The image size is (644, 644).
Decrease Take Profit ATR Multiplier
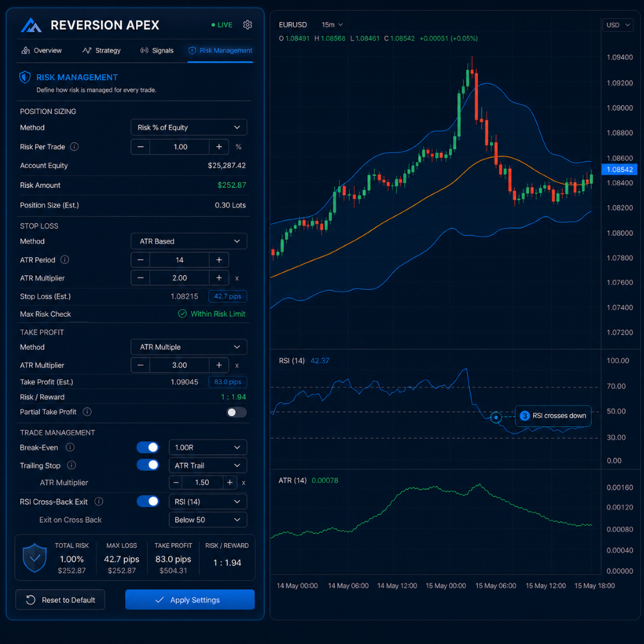pos(140,365)
